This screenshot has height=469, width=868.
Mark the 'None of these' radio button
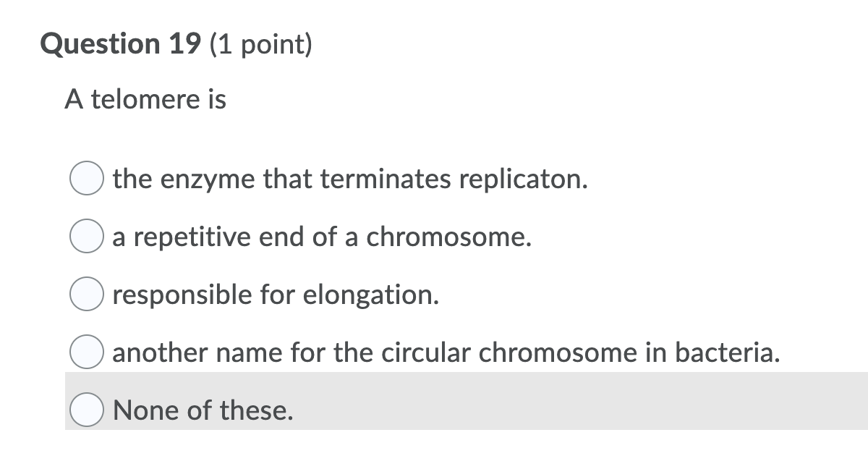tap(86, 411)
